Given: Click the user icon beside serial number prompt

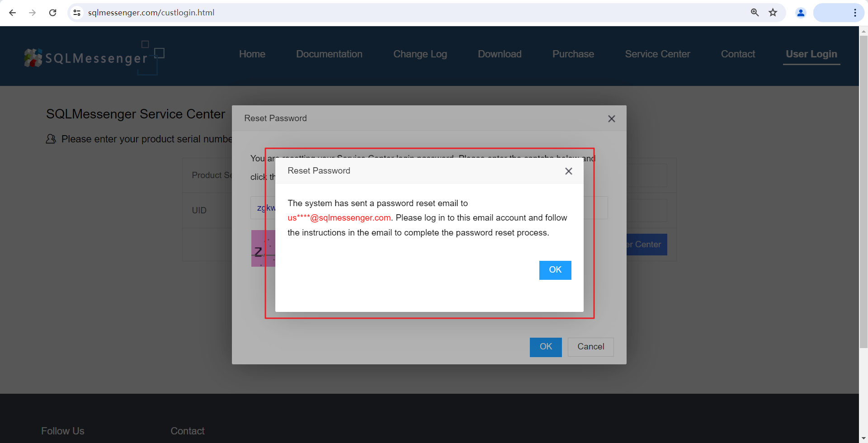Looking at the screenshot, I should pos(51,139).
